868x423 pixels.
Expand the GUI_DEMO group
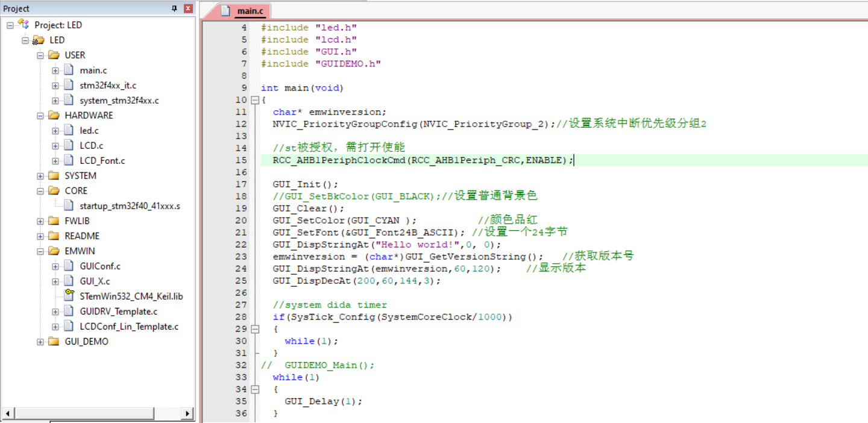(x=40, y=342)
